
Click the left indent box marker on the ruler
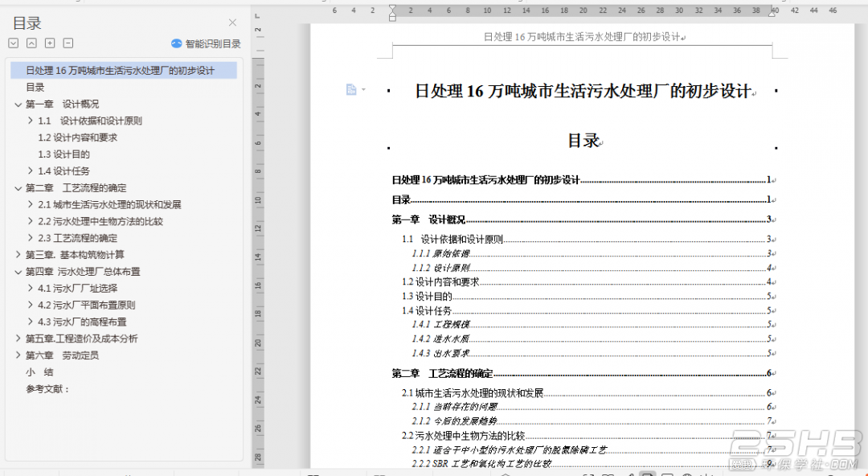392,18
